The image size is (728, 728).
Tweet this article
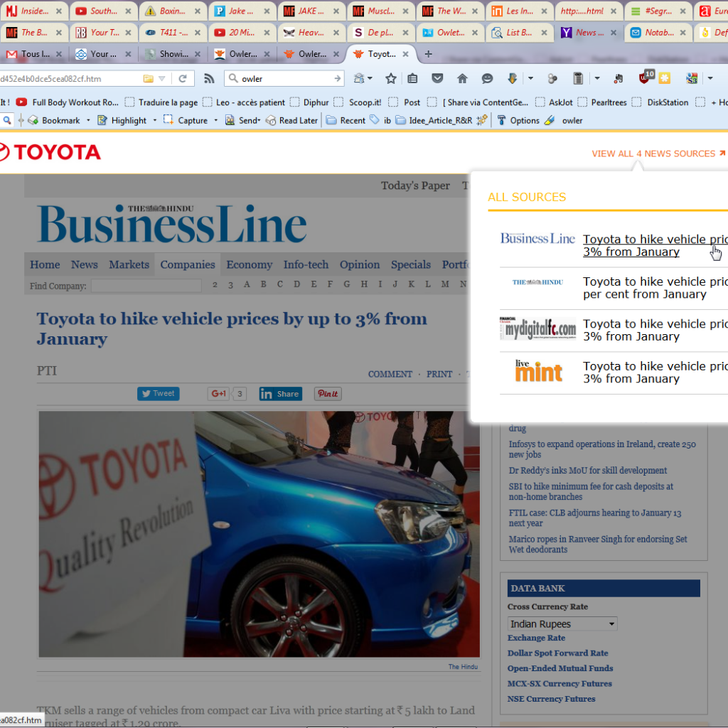point(159,394)
